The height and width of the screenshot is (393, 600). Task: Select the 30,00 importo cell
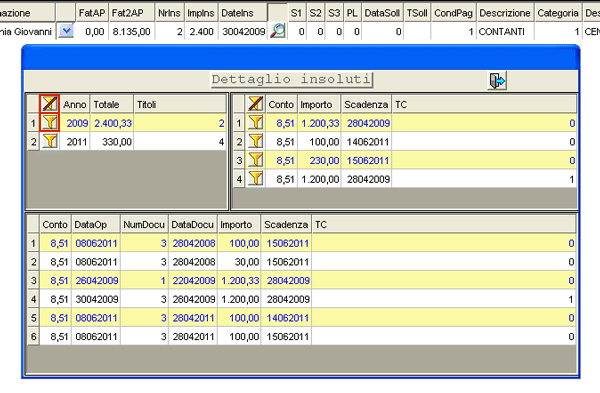pyautogui.click(x=240, y=262)
